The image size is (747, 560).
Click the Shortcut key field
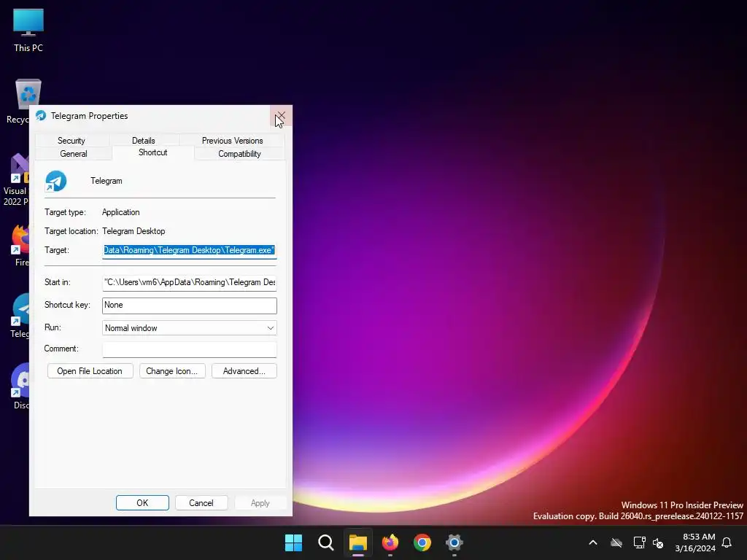(189, 306)
